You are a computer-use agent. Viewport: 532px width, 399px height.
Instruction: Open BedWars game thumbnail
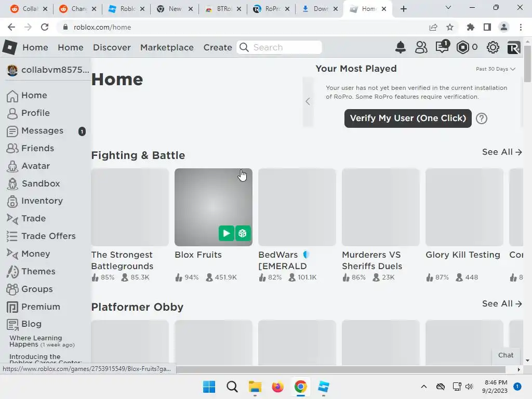click(297, 207)
